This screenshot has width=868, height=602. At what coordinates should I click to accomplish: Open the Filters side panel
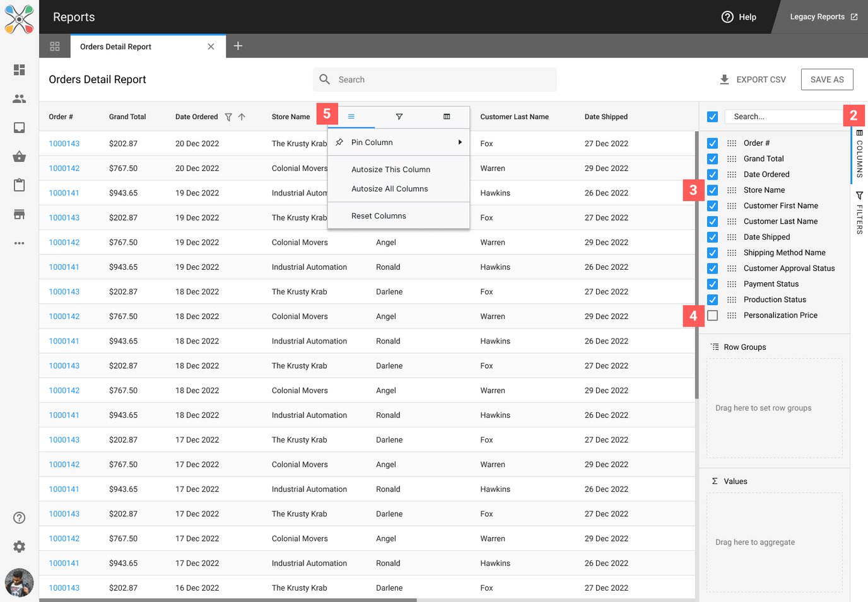tap(859, 213)
